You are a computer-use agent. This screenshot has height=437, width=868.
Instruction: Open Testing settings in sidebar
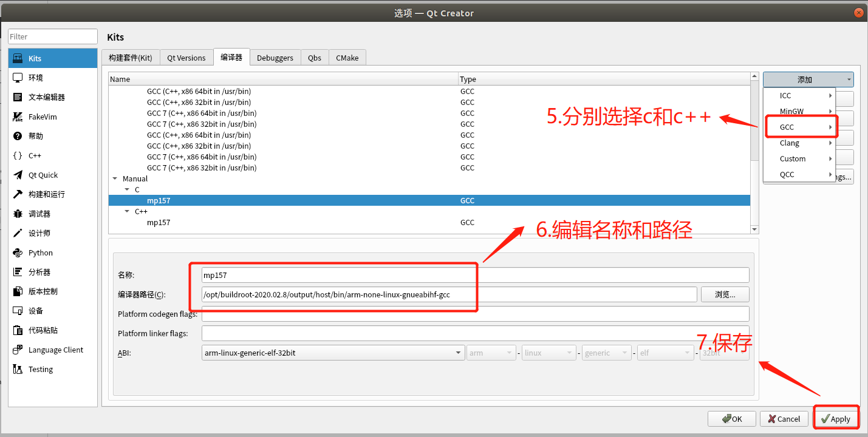tap(39, 369)
